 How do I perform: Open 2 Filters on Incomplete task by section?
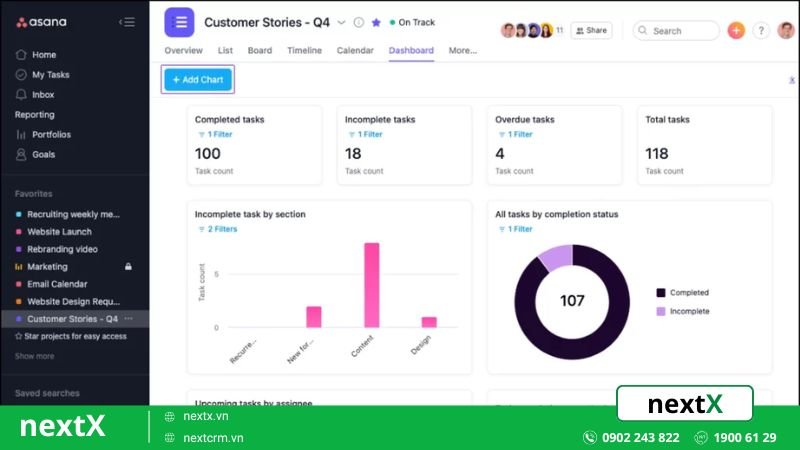(x=217, y=229)
